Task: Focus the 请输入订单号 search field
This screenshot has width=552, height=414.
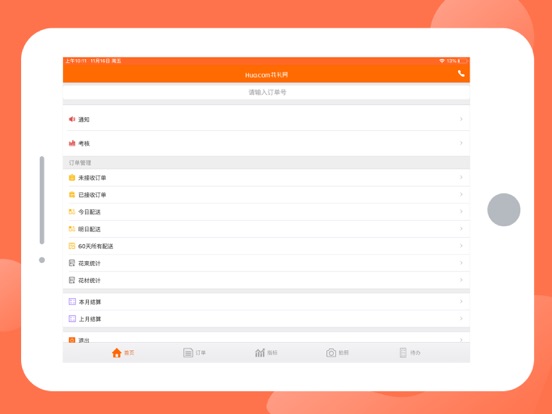Action: click(266, 92)
